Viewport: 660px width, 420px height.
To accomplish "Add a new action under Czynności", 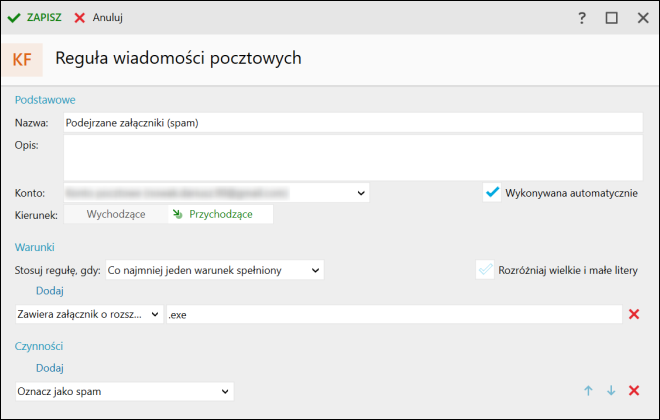I will (x=49, y=368).
